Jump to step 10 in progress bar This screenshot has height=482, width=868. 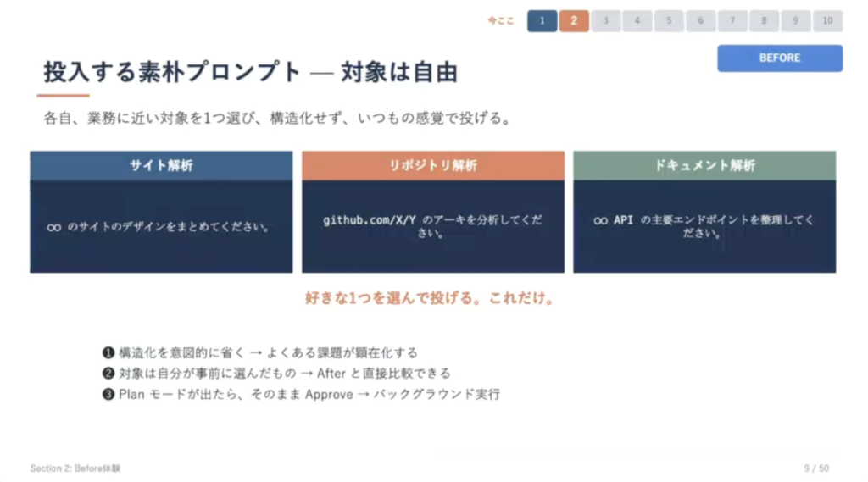click(827, 21)
